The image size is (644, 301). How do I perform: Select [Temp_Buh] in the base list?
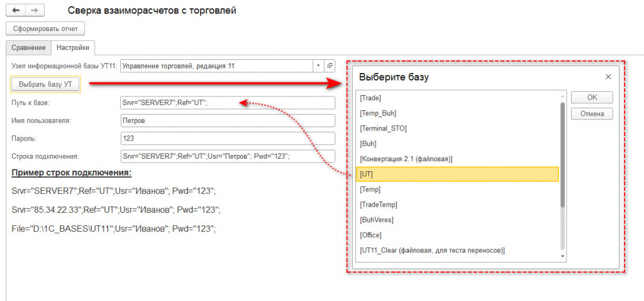[x=458, y=113]
